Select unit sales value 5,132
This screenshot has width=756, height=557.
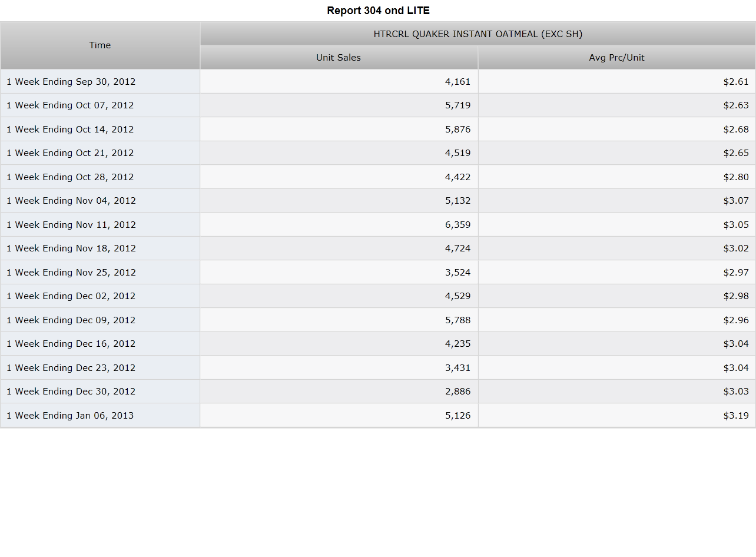pyautogui.click(x=457, y=201)
